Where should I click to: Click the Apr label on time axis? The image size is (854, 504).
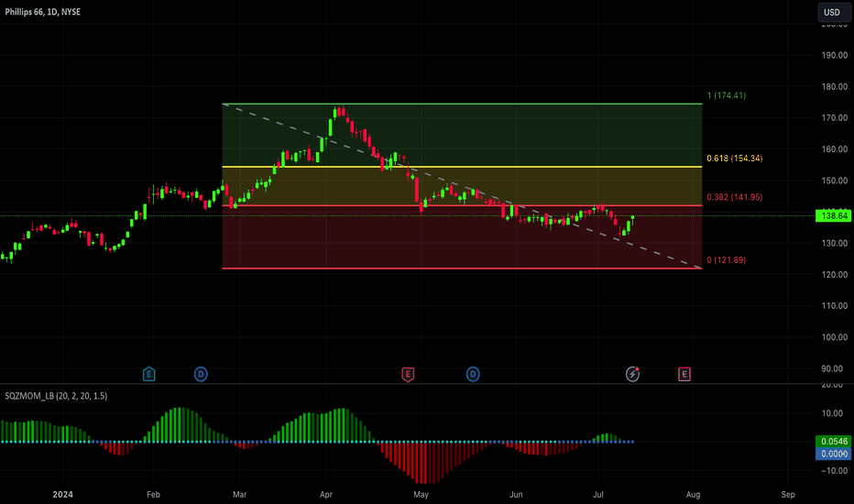point(325,495)
